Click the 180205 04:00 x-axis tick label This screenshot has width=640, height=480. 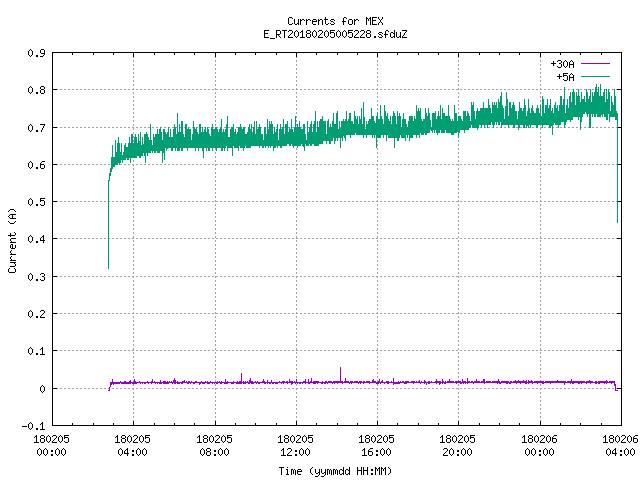(132, 446)
